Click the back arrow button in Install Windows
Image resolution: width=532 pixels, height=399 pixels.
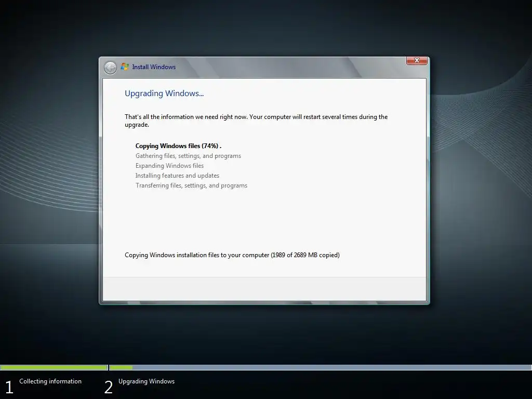[x=110, y=68]
